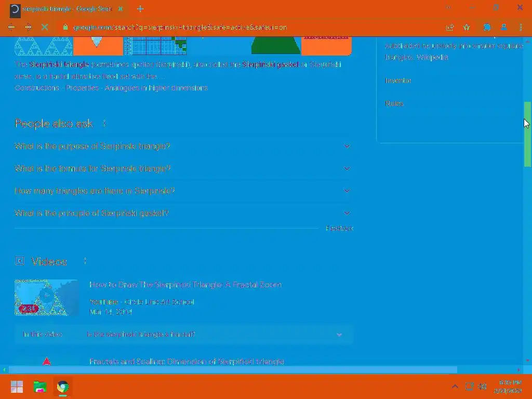This screenshot has height=399, width=532.
Task: Click the green triangle image thumbnail
Action: point(276,46)
